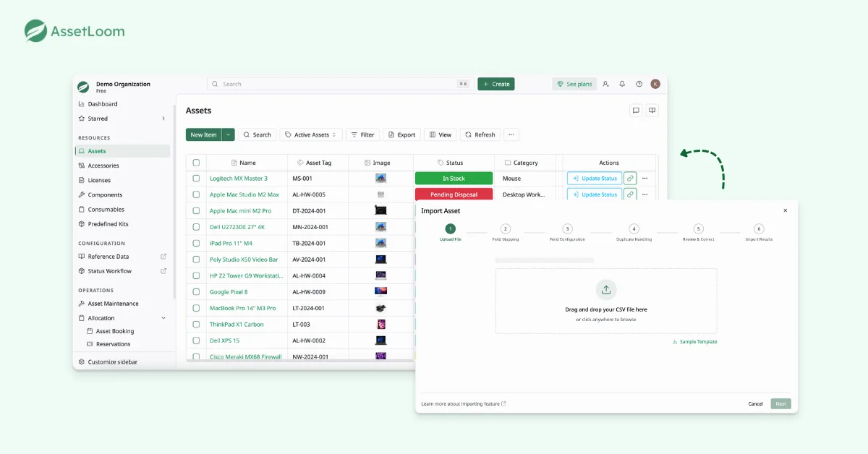Go to step 5 Review & Correct

698,232
